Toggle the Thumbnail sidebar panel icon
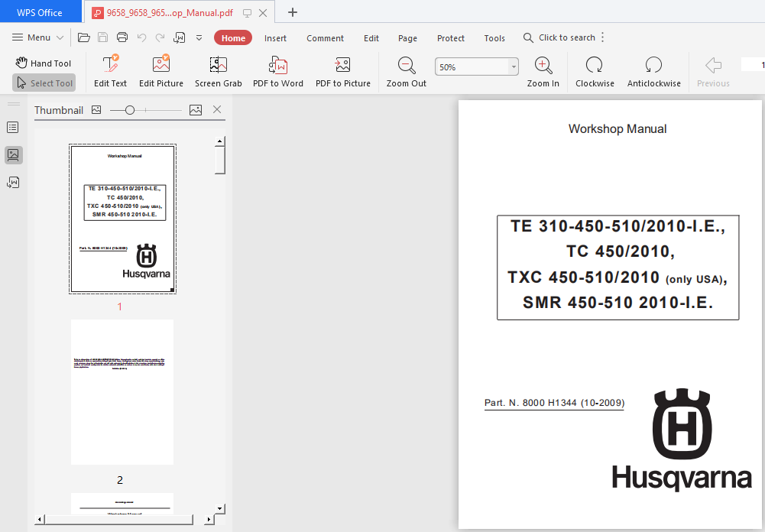This screenshot has height=532, width=765. pyautogui.click(x=13, y=155)
